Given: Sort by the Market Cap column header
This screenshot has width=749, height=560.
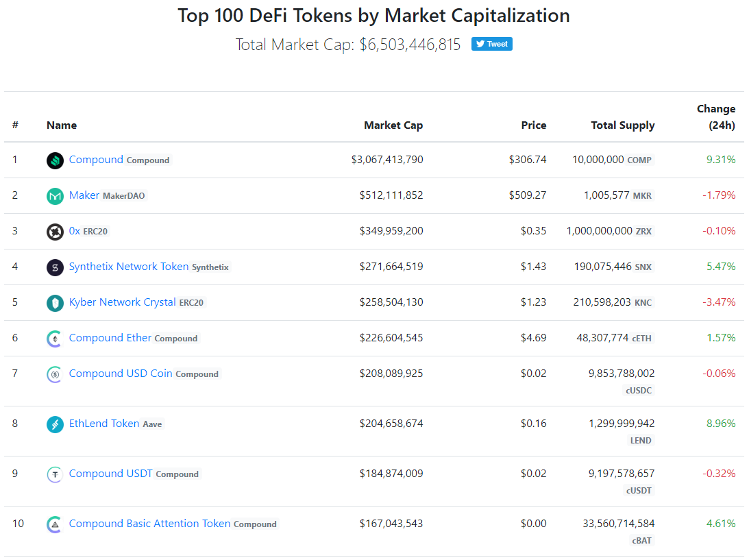Looking at the screenshot, I should pyautogui.click(x=393, y=125).
